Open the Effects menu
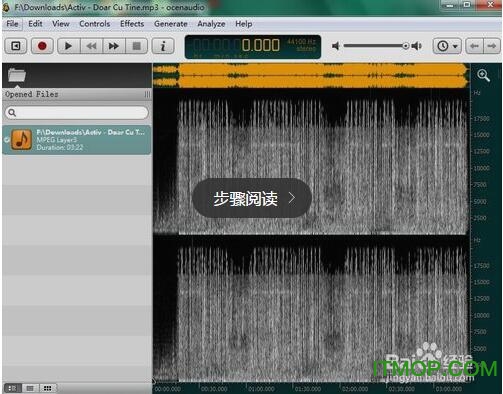 (x=132, y=24)
